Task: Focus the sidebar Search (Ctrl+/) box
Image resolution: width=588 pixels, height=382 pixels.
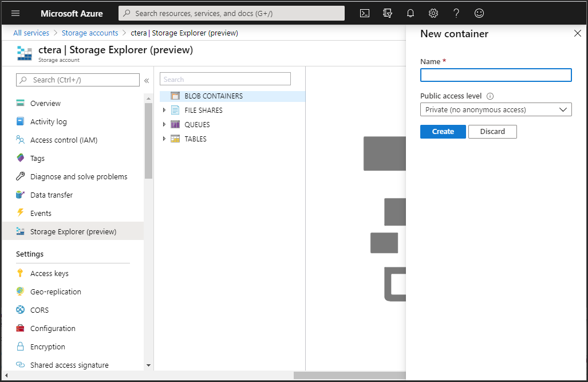Action: pyautogui.click(x=78, y=80)
